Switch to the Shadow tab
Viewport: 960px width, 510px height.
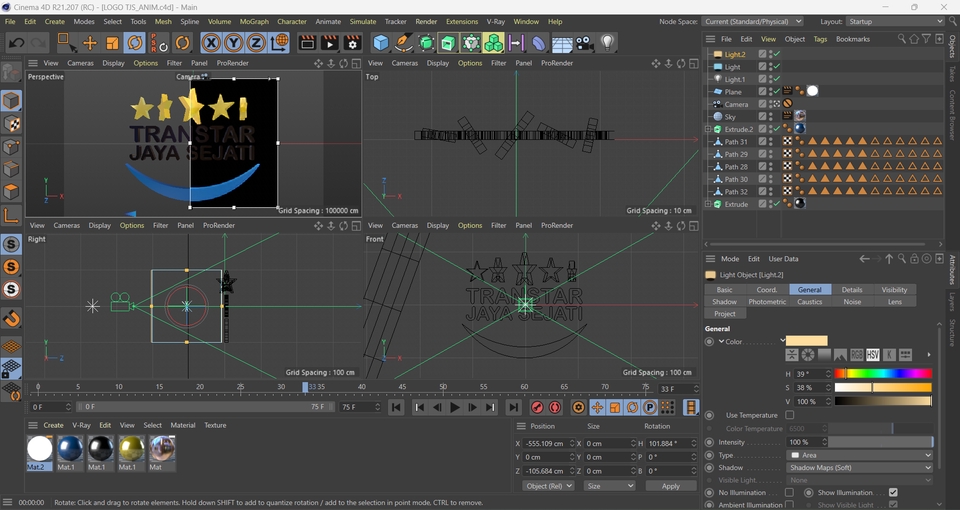(x=724, y=302)
